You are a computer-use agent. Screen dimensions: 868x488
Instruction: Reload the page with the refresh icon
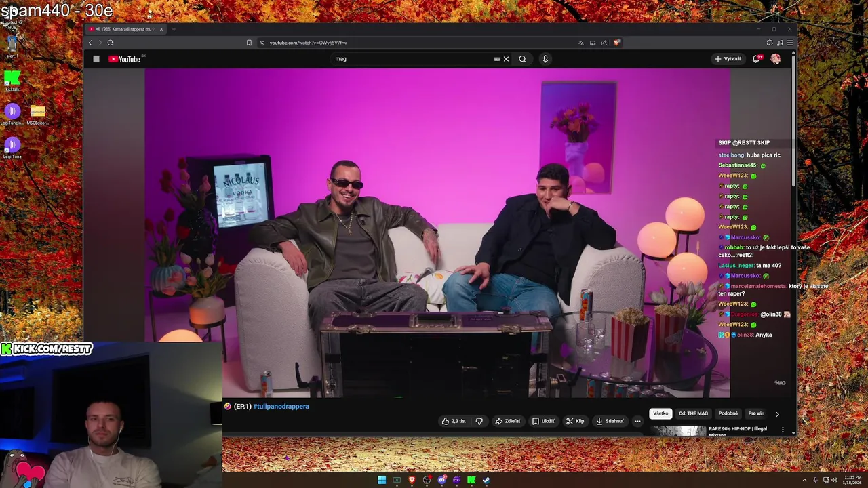[110, 43]
